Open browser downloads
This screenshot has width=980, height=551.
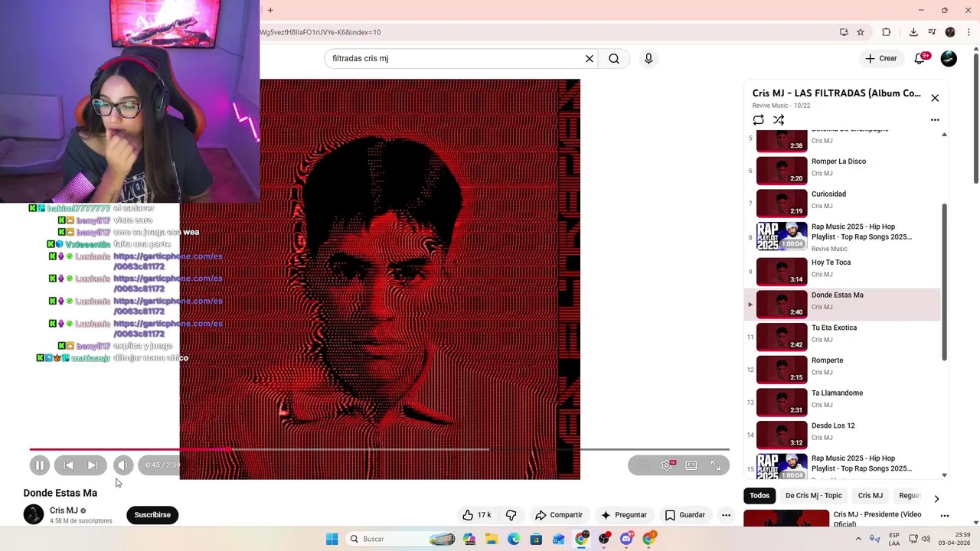point(913,32)
